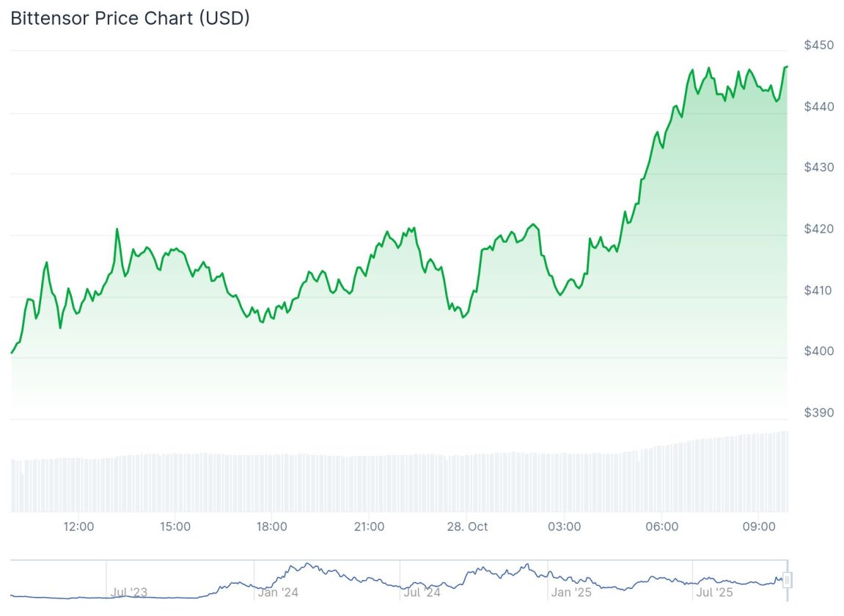Select the $410 price axis label
This screenshot has width=844, height=616.
pos(818,290)
